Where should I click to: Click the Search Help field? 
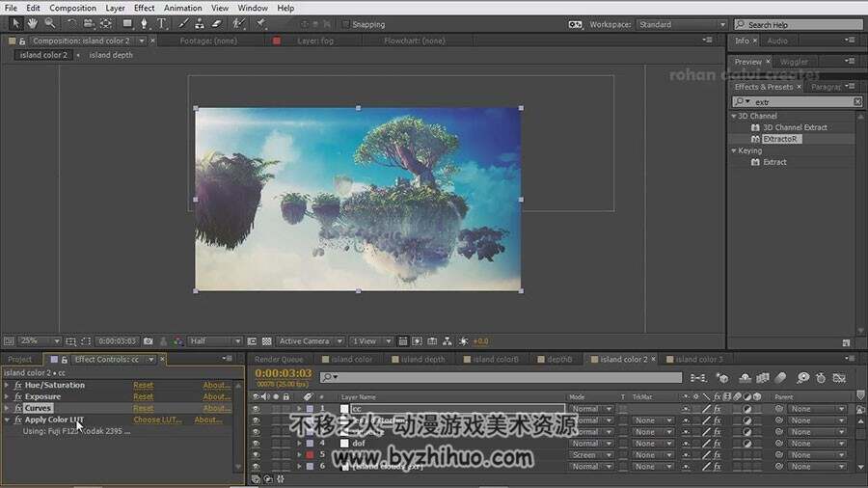coord(799,24)
